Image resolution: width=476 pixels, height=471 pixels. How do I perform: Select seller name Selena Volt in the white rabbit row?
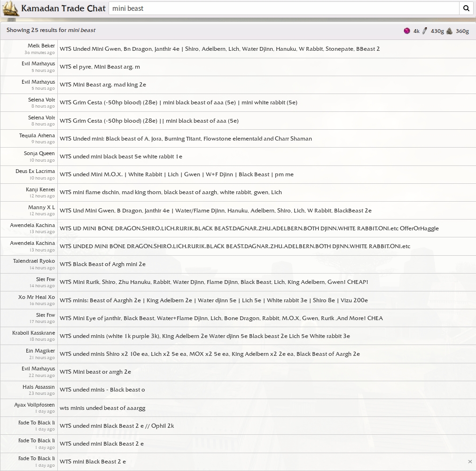[42, 100]
